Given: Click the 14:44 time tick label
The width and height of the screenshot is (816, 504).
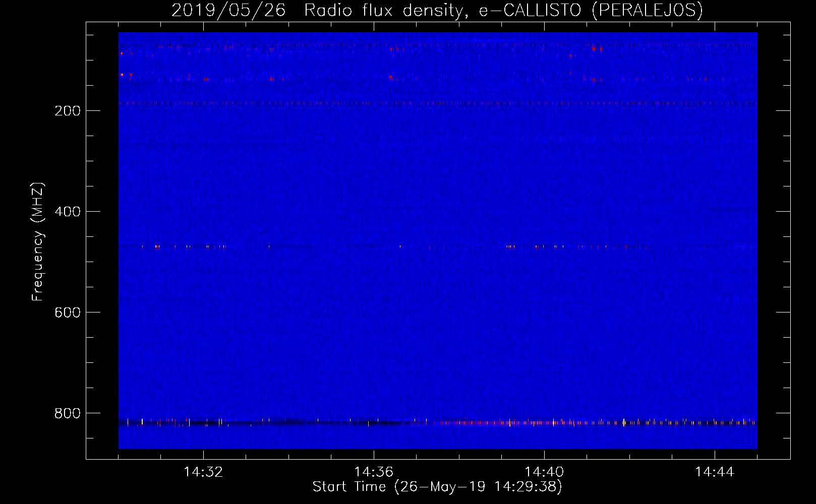Looking at the screenshot, I should click(x=715, y=472).
